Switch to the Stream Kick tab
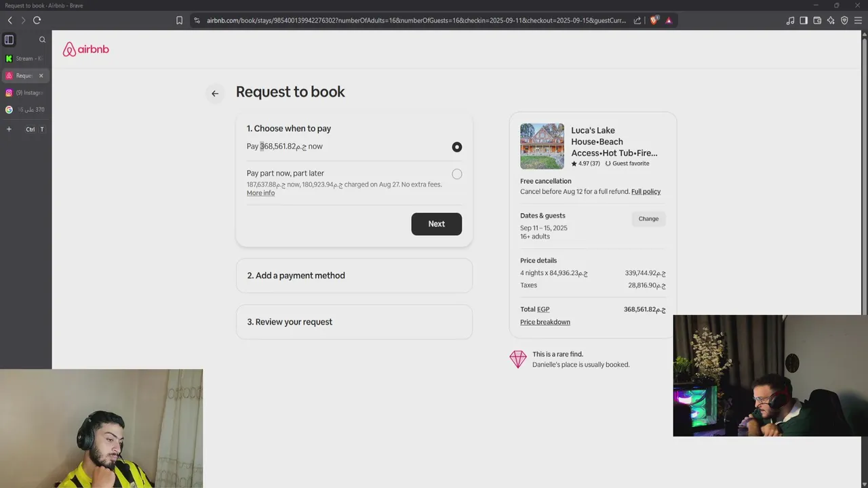This screenshot has height=488, width=868. (x=25, y=59)
